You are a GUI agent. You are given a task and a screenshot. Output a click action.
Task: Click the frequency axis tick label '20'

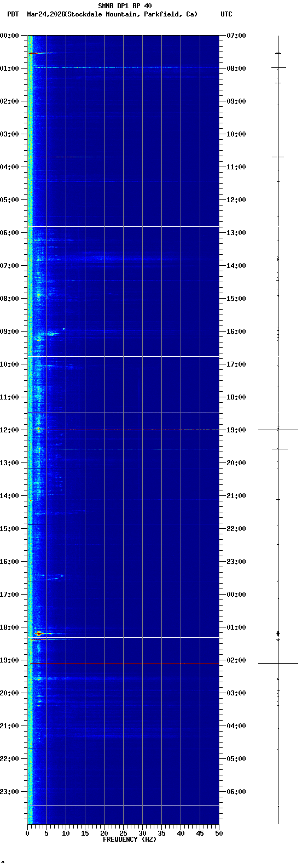point(104,833)
